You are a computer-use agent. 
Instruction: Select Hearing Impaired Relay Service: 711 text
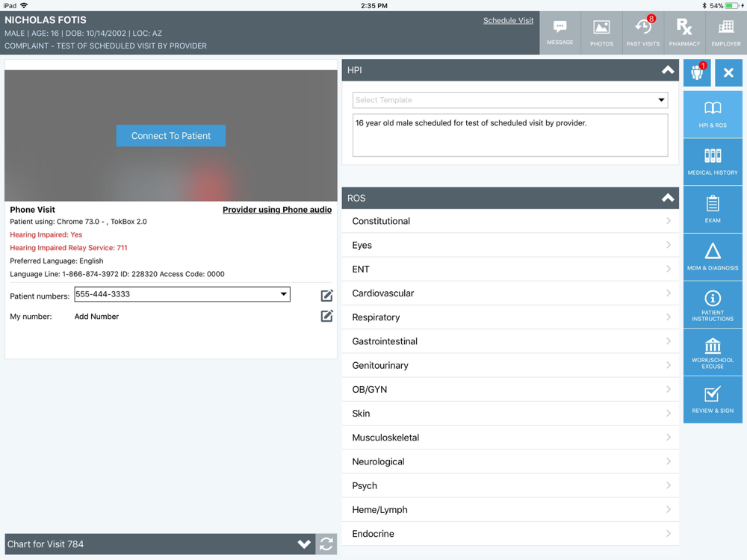(x=69, y=248)
